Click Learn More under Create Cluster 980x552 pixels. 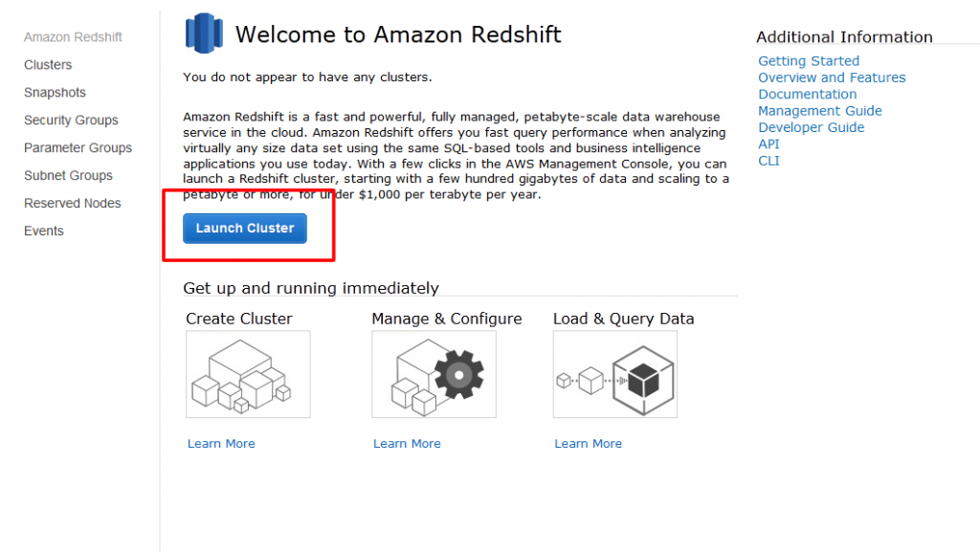[221, 443]
